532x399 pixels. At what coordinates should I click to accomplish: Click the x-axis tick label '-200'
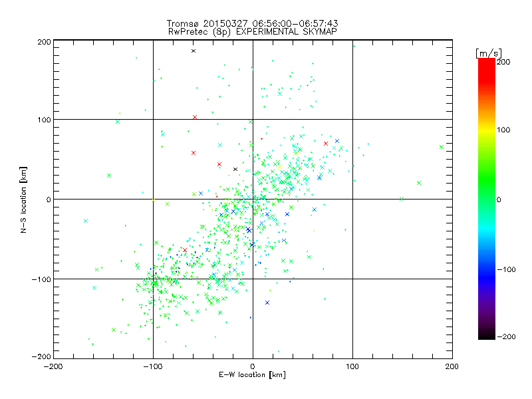click(x=53, y=366)
